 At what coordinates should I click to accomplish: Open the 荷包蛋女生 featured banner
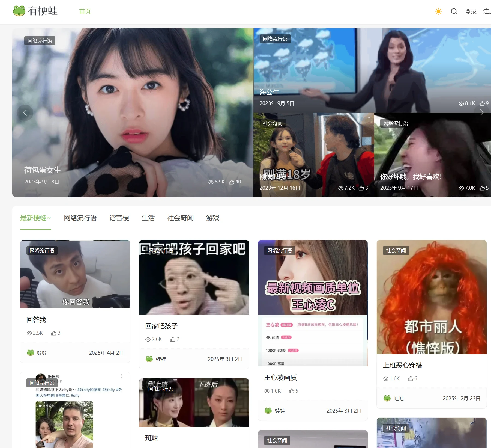(x=133, y=113)
